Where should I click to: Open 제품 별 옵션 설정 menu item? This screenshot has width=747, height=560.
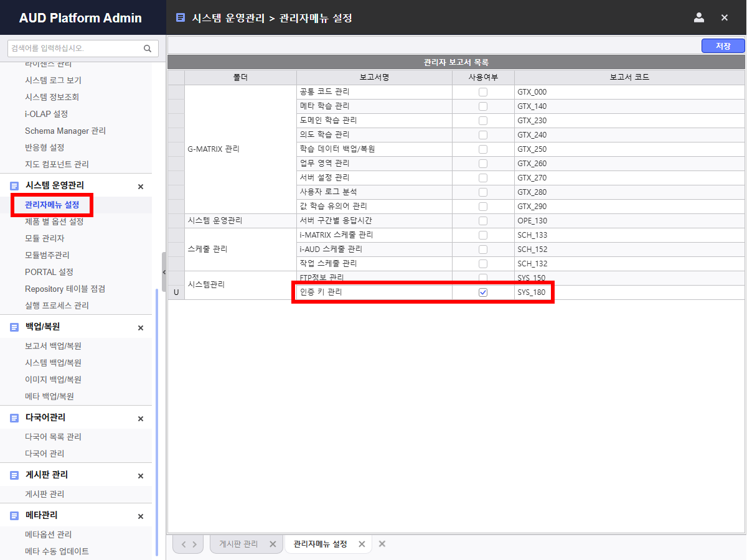point(54,222)
